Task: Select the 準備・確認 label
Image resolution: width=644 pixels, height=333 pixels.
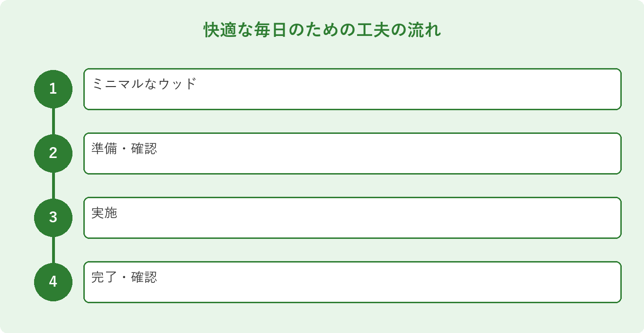Action: [124, 149]
